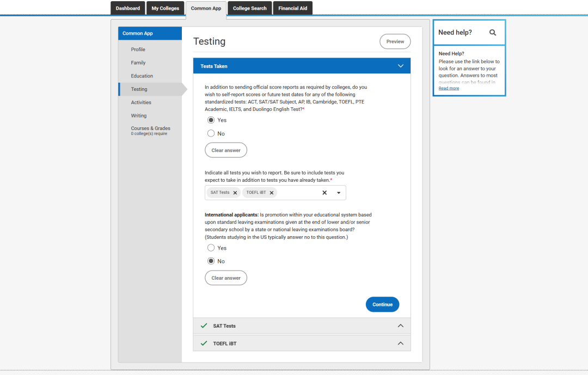Select No for International applicants question
This screenshot has height=375, width=588.
pos(211,261)
